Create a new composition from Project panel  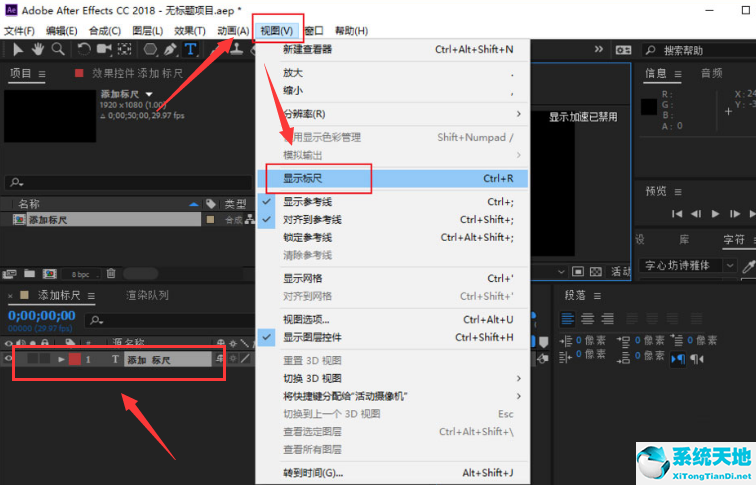[50, 274]
